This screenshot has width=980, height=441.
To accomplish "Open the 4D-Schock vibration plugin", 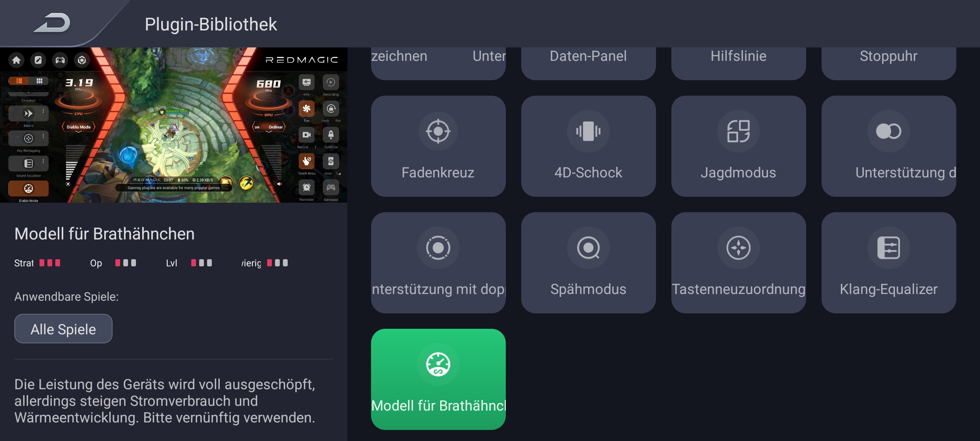I will [588, 146].
